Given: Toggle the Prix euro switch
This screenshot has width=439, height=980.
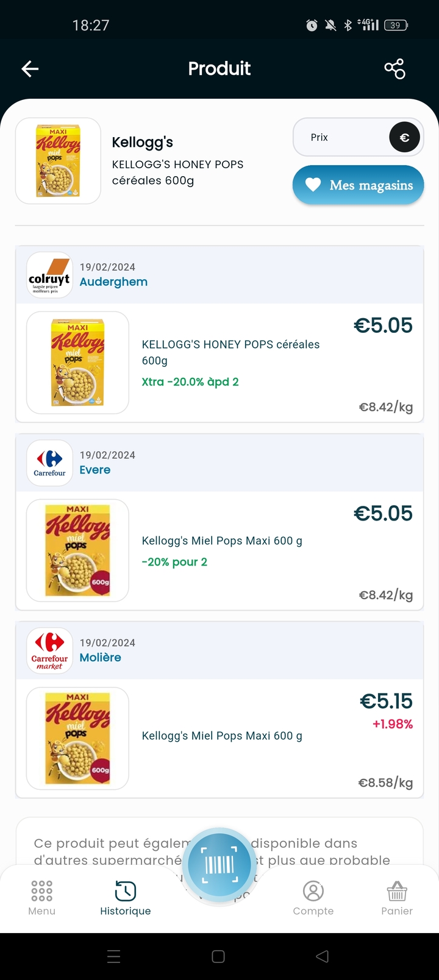Looking at the screenshot, I should point(404,137).
